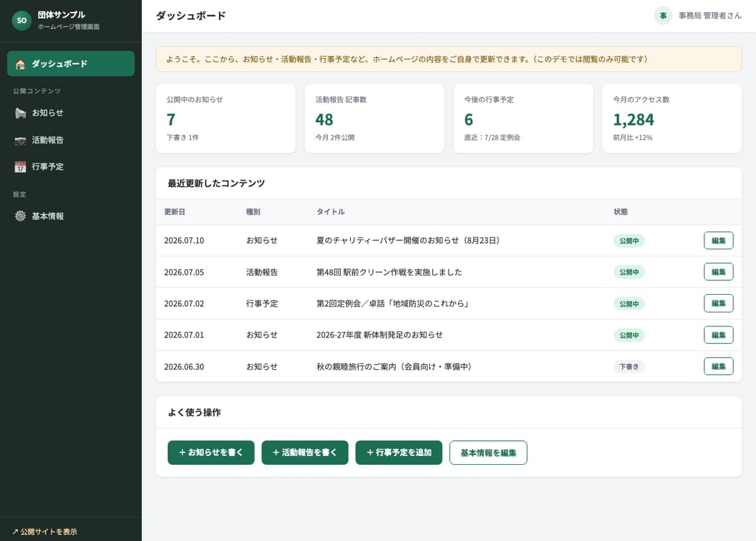Click the 更新日 column header
This screenshot has height=541, width=756.
click(x=175, y=212)
